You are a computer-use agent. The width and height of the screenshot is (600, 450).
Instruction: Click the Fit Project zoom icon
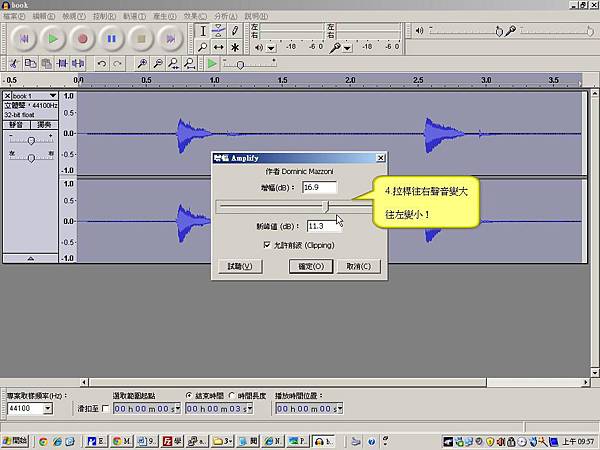point(189,64)
